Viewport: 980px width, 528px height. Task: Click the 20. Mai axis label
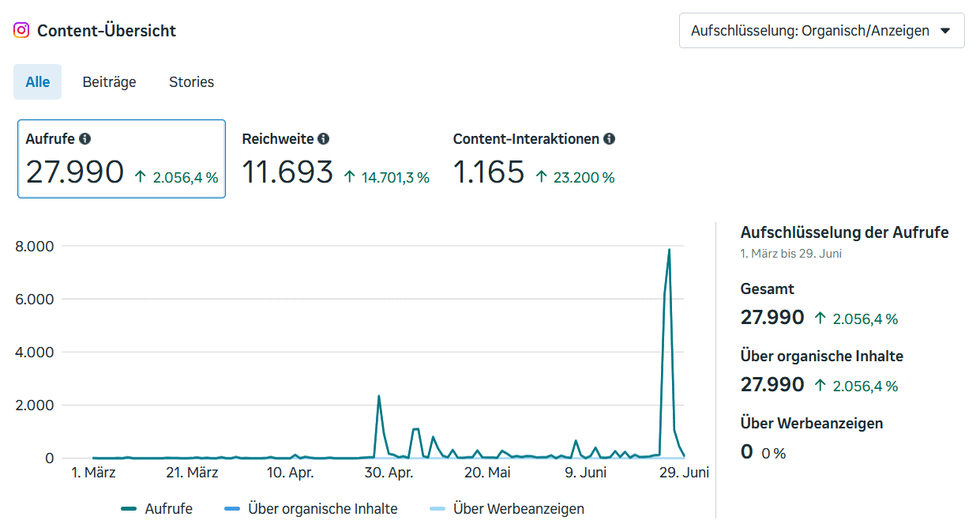487,473
